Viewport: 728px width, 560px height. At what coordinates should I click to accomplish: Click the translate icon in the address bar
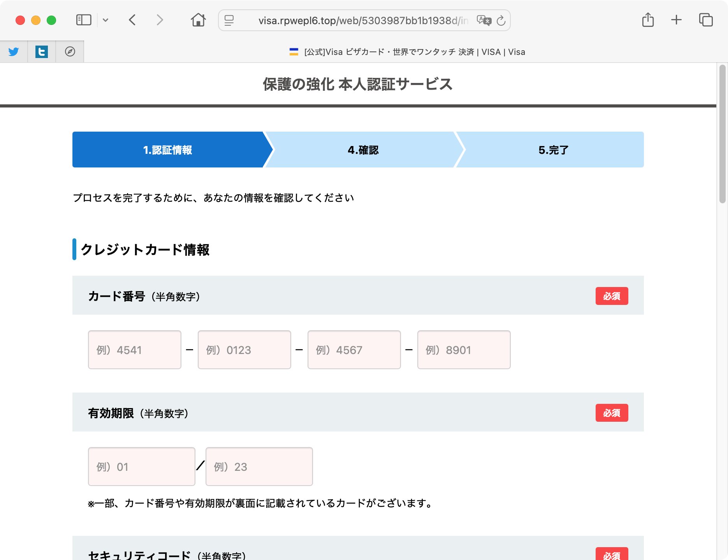(484, 20)
